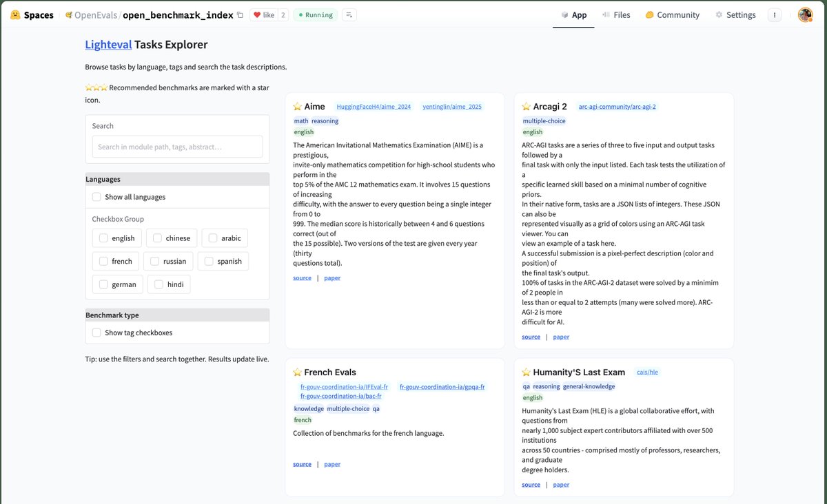Open paper link in Humanity's Last Exam card
The height and width of the screenshot is (504, 827).
561,485
